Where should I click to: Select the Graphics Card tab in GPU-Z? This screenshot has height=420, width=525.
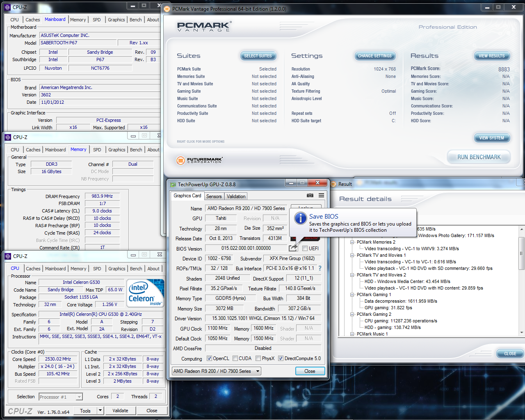[x=187, y=196]
